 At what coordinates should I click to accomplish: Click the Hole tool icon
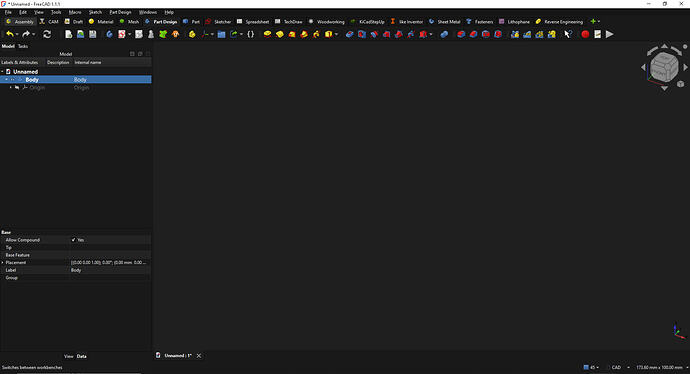(362, 34)
